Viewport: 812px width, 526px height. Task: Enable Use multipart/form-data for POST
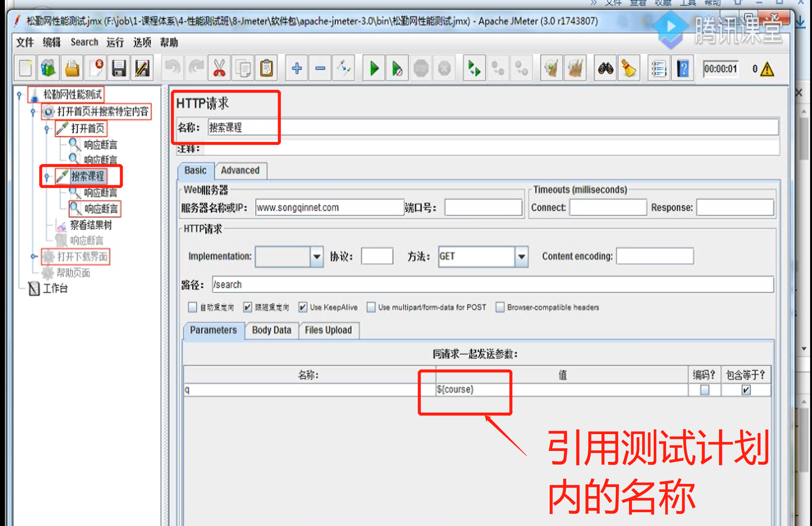(371, 307)
